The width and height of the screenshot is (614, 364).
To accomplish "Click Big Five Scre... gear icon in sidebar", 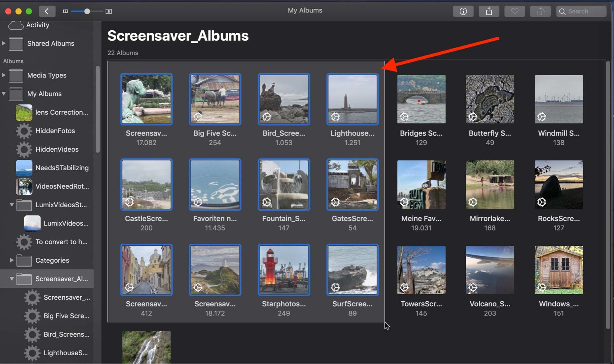I will [32, 316].
